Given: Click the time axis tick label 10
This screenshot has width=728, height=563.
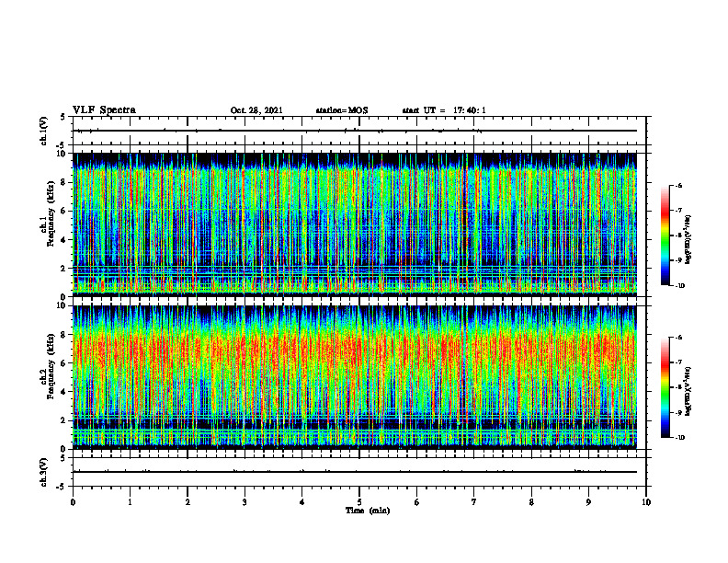Looking at the screenshot, I should point(646,502).
